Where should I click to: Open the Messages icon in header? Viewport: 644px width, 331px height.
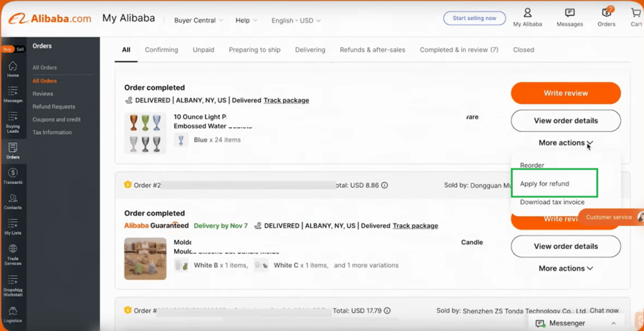point(570,18)
